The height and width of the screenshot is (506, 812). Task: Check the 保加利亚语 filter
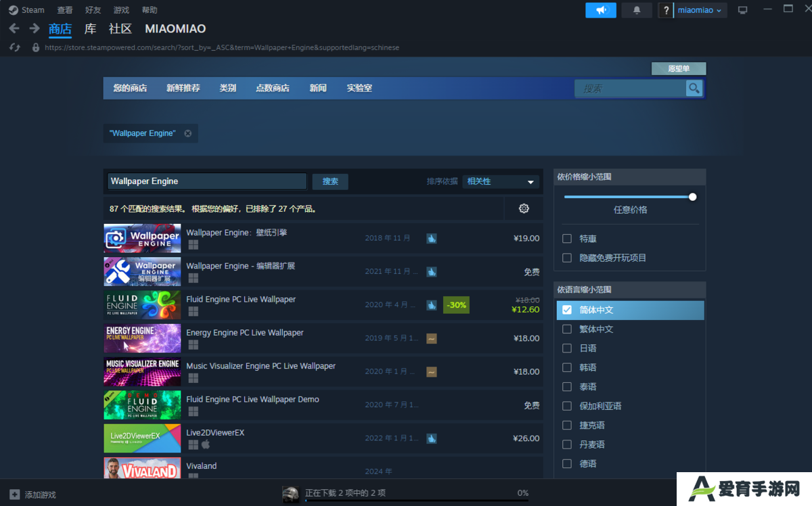click(x=567, y=406)
